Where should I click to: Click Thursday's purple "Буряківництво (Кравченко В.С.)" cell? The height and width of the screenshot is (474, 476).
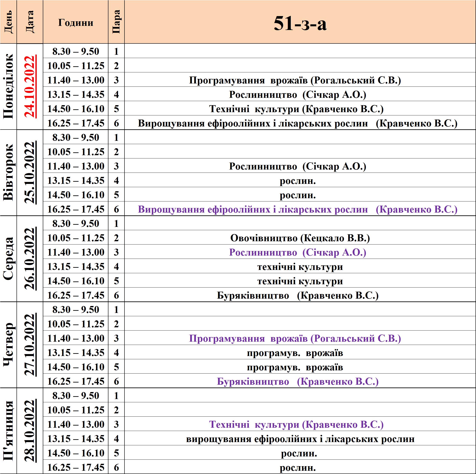tap(300, 381)
